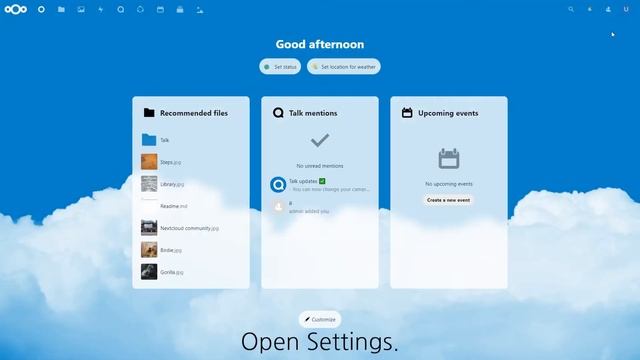Open Gorilla.jpg in Recommended files
The width and height of the screenshot is (640, 360).
tap(191, 272)
